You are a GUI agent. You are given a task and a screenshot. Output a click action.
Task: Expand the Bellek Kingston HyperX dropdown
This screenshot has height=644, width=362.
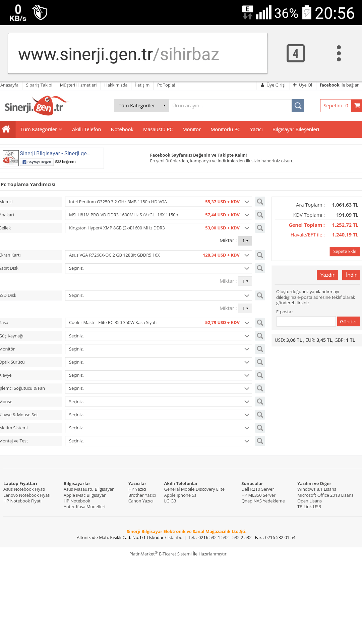tap(159, 228)
